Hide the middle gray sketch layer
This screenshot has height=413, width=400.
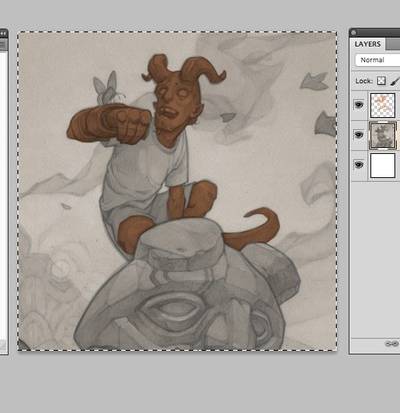359,135
